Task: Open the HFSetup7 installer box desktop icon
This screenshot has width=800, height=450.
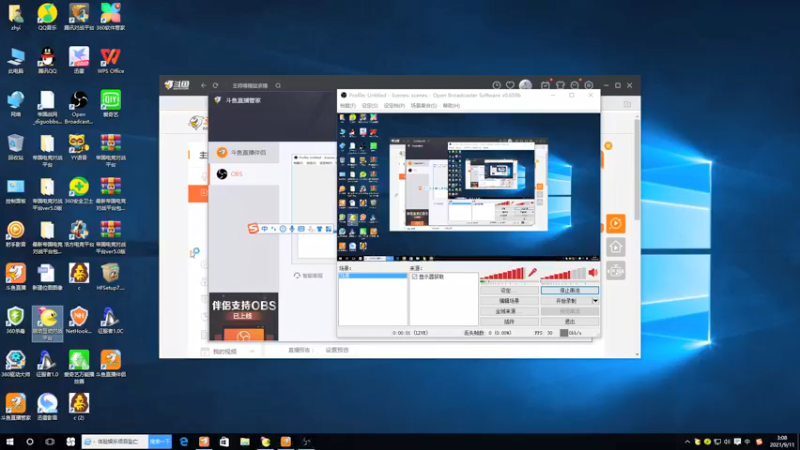Action: pyautogui.click(x=110, y=277)
